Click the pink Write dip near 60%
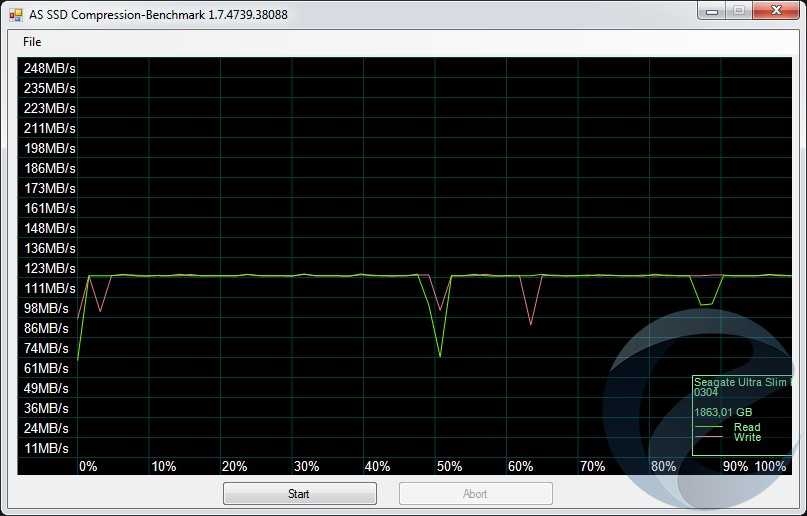 coord(531,323)
